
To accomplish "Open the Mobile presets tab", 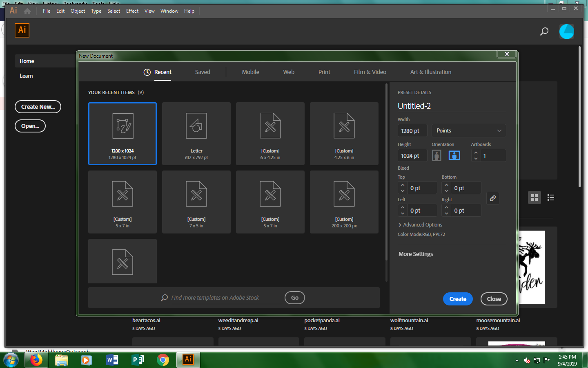I will coord(251,72).
